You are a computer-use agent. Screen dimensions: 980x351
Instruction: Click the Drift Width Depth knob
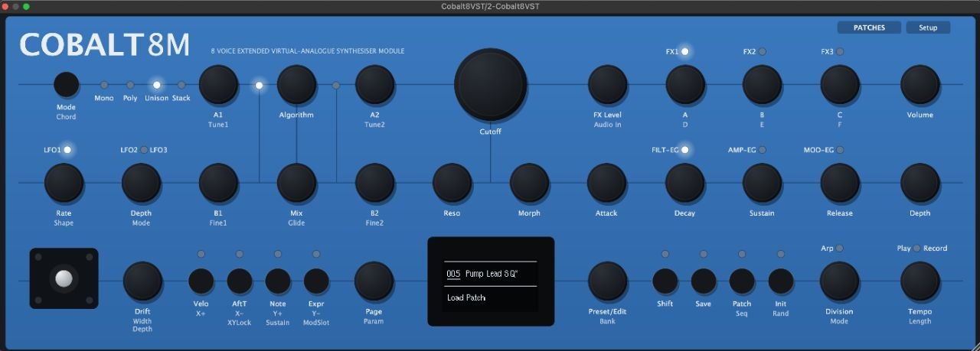tap(142, 281)
